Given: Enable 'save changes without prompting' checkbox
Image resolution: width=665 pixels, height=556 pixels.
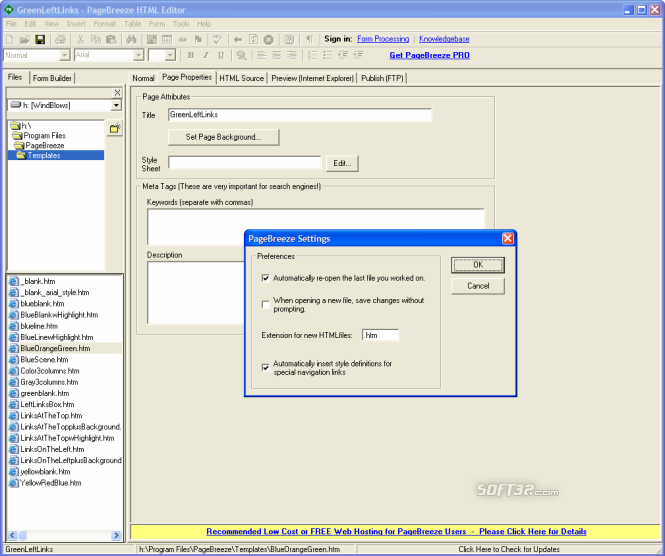Looking at the screenshot, I should 265,305.
